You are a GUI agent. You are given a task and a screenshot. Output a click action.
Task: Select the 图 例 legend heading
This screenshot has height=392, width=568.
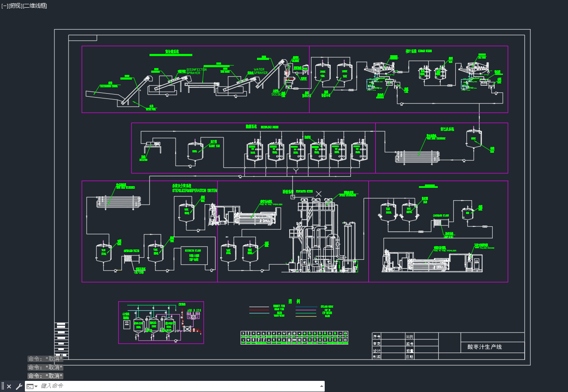point(293,301)
